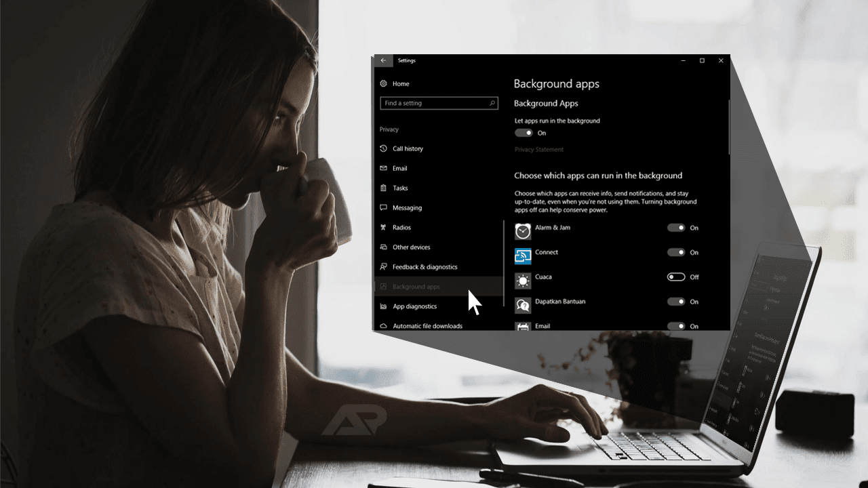
Task: Turn off Let apps run in the background
Action: point(524,133)
